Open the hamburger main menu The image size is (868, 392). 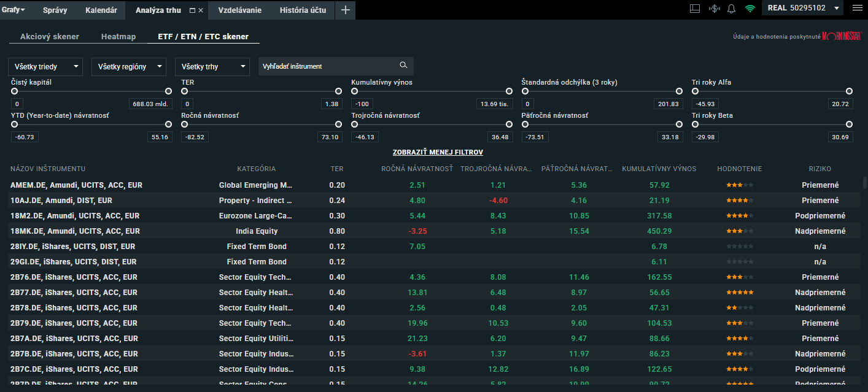pos(857,8)
